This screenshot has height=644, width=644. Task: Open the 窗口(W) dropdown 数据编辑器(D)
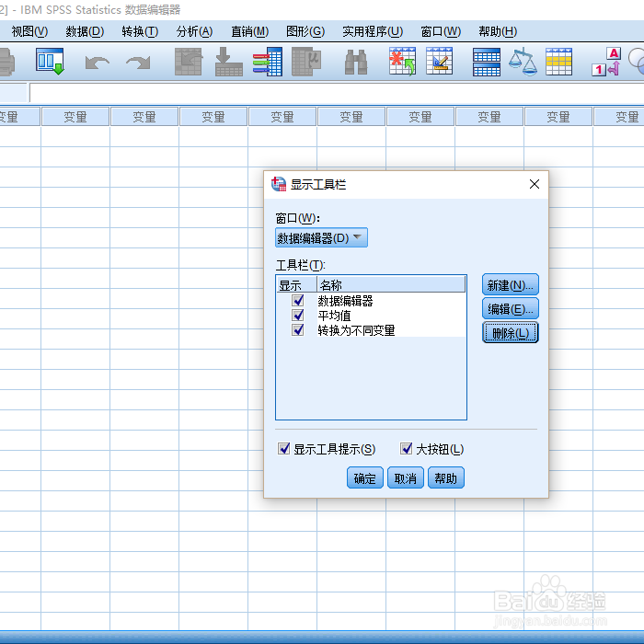[x=321, y=237]
